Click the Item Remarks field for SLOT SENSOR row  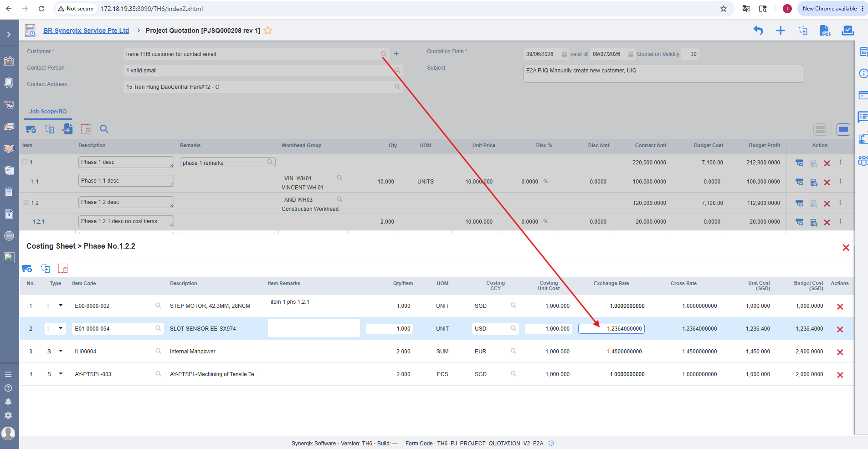(314, 328)
